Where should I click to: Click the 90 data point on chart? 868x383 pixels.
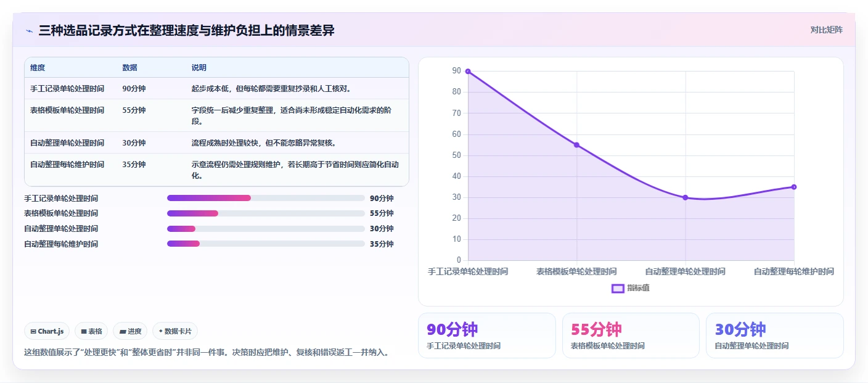coord(468,72)
